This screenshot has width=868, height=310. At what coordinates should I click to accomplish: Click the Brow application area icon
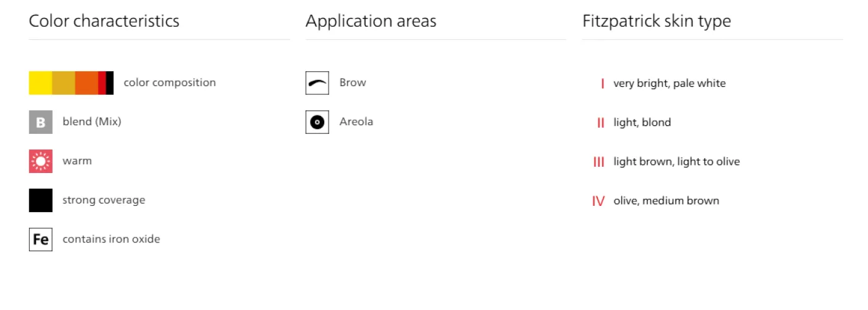click(x=317, y=83)
